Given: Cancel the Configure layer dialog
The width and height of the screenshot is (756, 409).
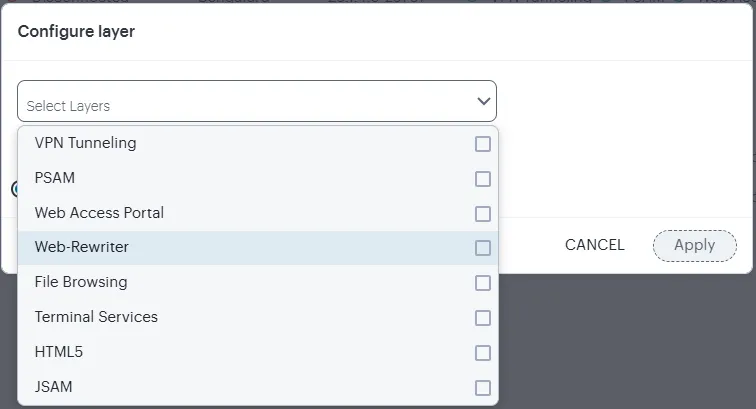Looking at the screenshot, I should pyautogui.click(x=594, y=245).
